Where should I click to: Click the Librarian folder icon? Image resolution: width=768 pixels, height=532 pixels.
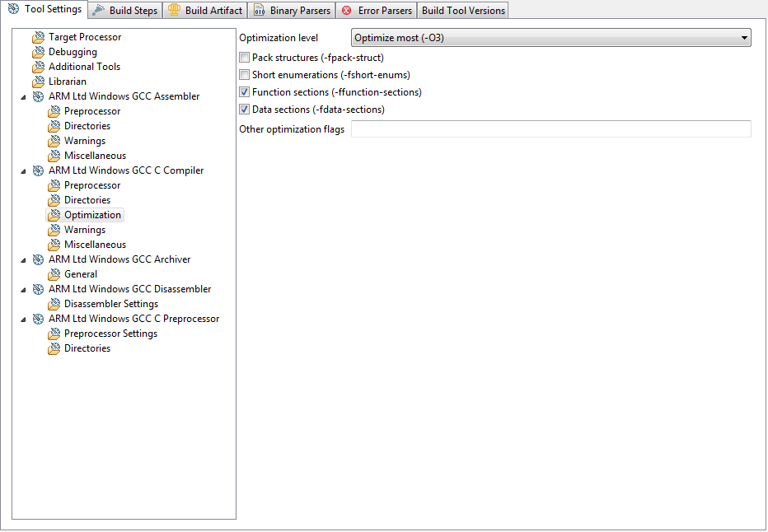38,82
